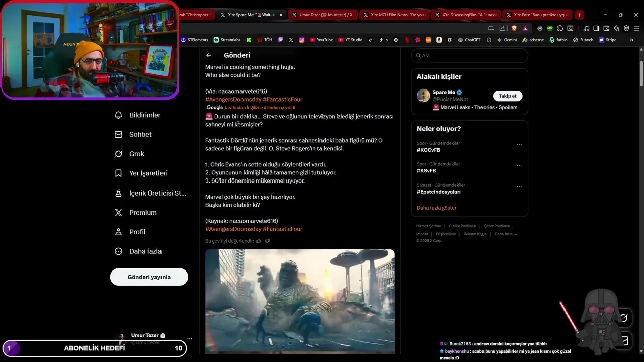
Task: Click the first #AvengersDoomsday hashtag in the original text
Action: (x=233, y=100)
